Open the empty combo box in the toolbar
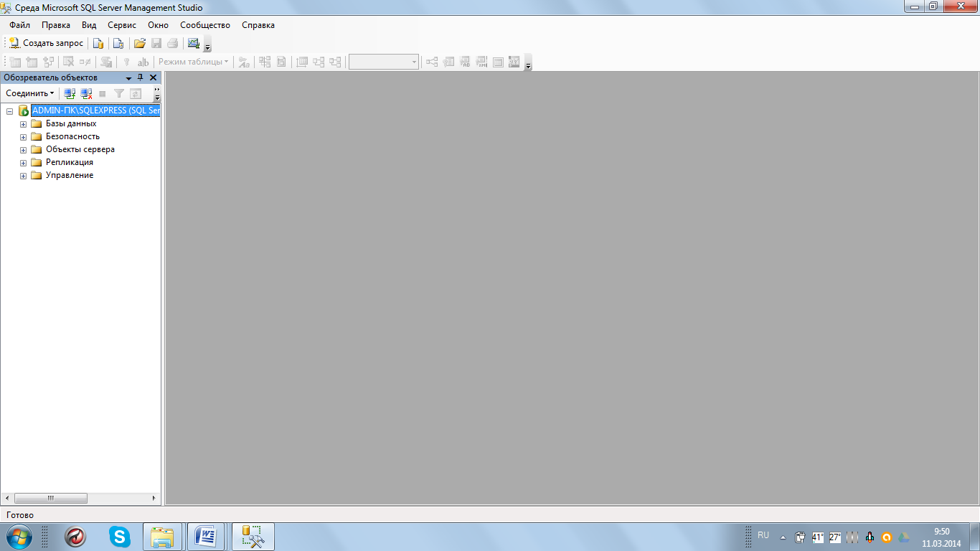Viewport: 980px width, 551px height. click(384, 62)
